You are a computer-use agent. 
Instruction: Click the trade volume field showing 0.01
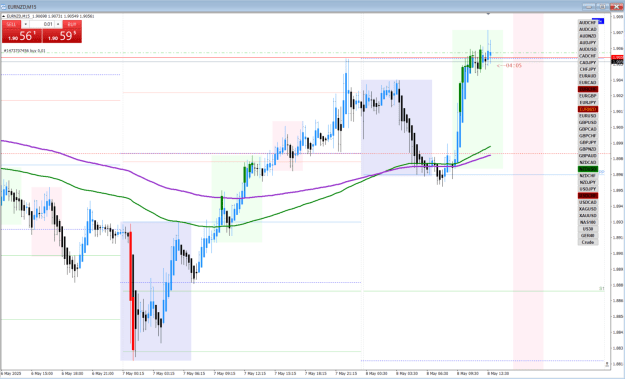(x=42, y=24)
